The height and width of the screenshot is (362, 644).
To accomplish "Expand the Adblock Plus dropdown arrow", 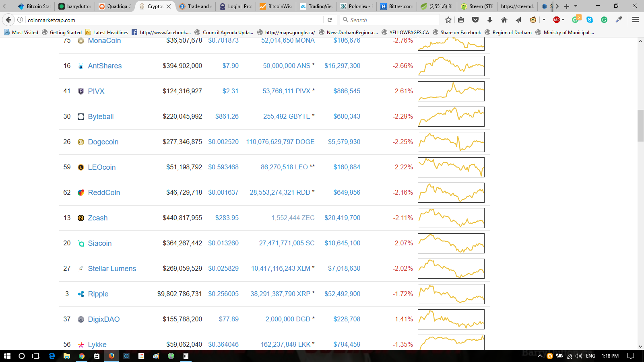I will pos(563,20).
